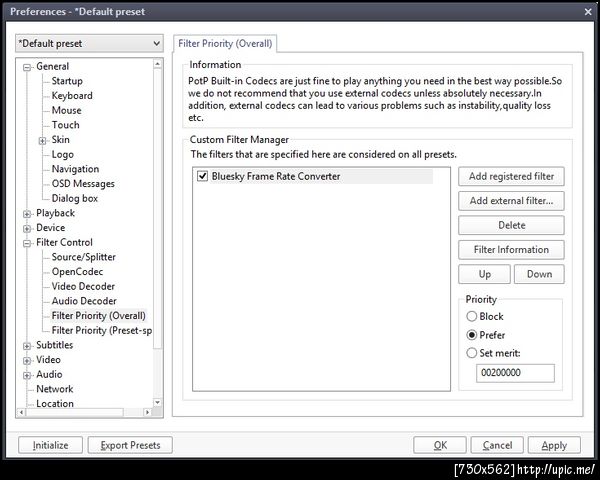Open Dialog box settings
Screen dimensions: 600x480
(75, 198)
